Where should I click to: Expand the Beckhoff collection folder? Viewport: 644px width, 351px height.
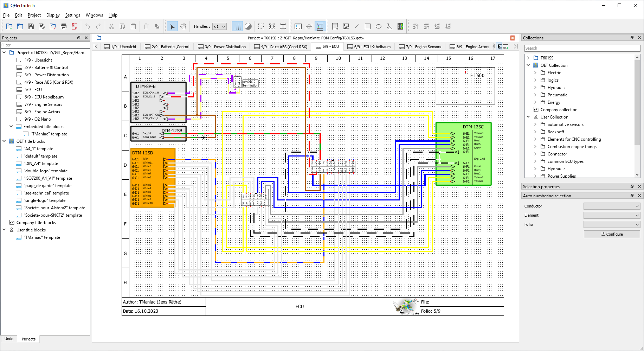(x=535, y=132)
